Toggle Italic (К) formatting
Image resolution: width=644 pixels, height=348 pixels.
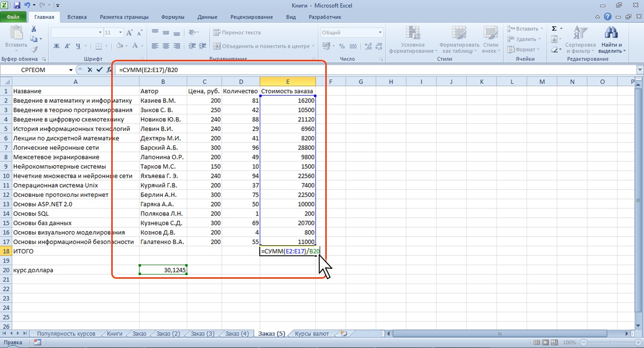(x=67, y=46)
